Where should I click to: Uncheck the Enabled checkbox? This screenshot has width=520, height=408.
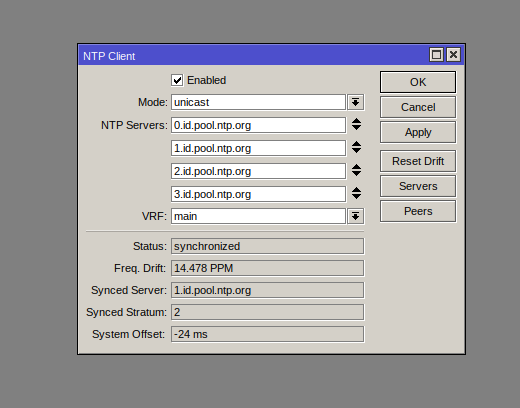(x=177, y=80)
